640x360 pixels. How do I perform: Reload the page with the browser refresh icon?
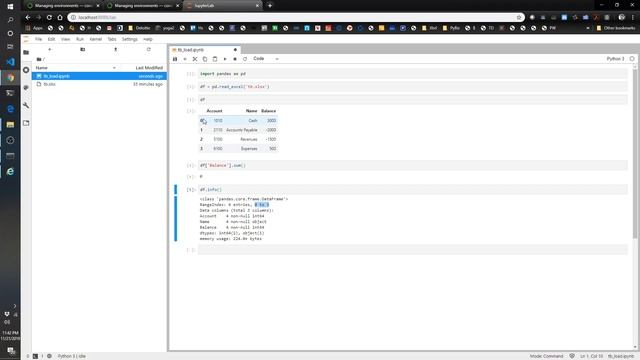coord(49,18)
